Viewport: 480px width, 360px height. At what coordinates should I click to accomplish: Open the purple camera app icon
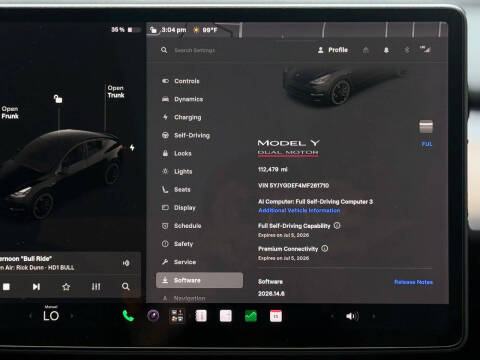[x=153, y=316]
